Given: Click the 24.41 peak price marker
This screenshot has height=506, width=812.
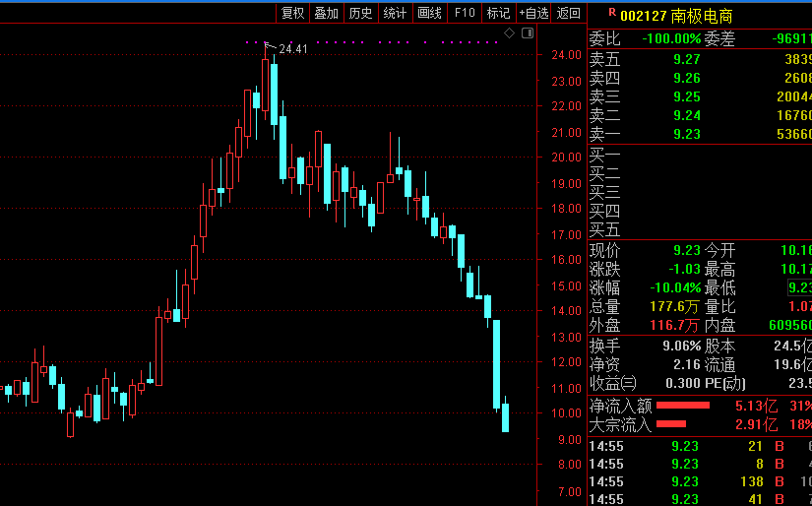Looking at the screenshot, I should [x=293, y=49].
